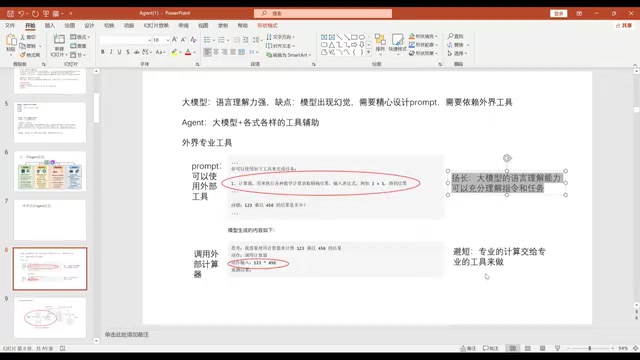Screen dimensions: 640x360
Task: Click the Paste clipboard icon
Action: point(11,40)
